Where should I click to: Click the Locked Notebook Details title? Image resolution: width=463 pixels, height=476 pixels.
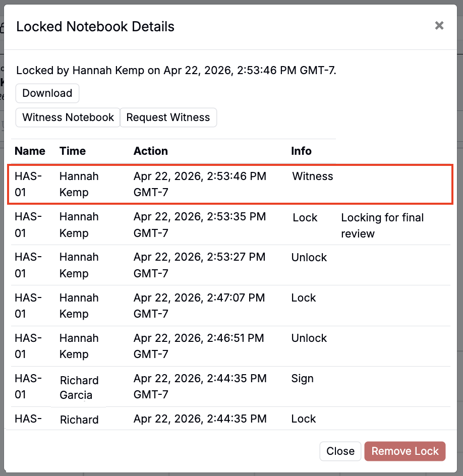point(95,27)
